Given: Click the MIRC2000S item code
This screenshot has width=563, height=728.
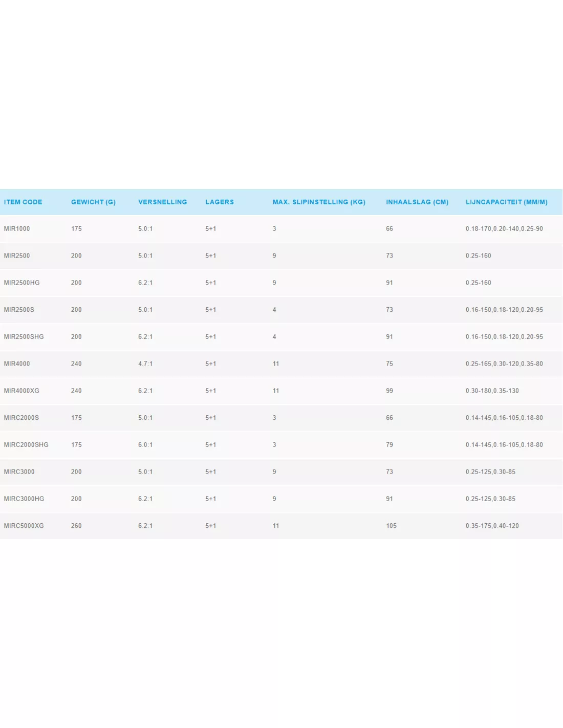Looking at the screenshot, I should (21, 418).
